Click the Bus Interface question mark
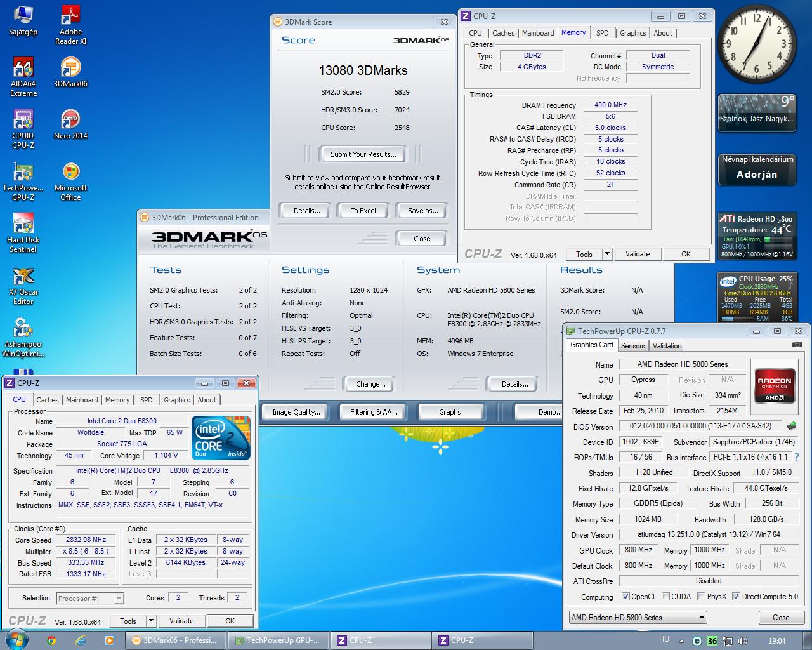This screenshot has width=812, height=650. 797,457
